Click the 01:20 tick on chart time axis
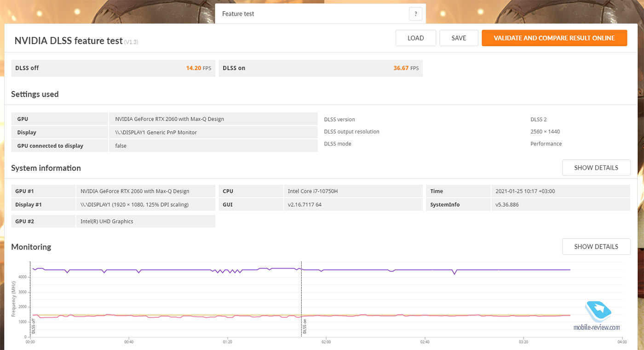The width and height of the screenshot is (644, 350). coord(227,342)
